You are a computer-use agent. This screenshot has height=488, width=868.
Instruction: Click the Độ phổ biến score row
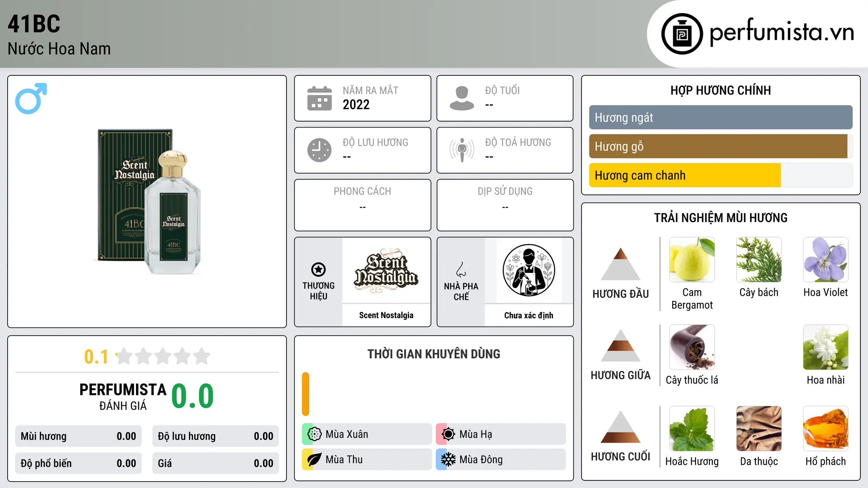tap(78, 463)
